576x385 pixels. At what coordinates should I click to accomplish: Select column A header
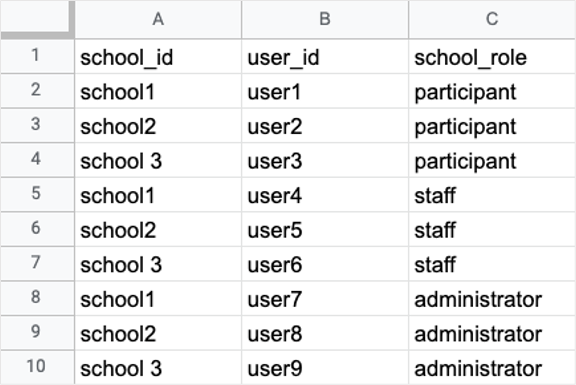[x=158, y=19]
